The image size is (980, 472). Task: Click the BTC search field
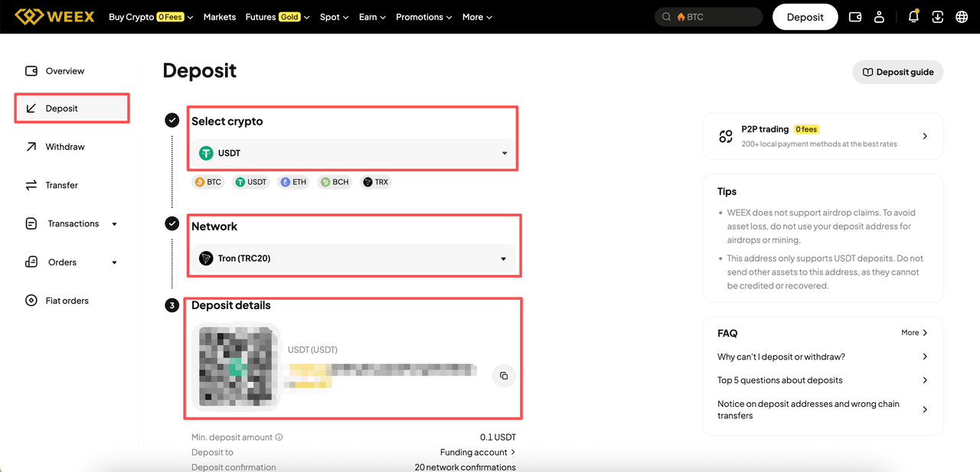click(x=709, y=17)
